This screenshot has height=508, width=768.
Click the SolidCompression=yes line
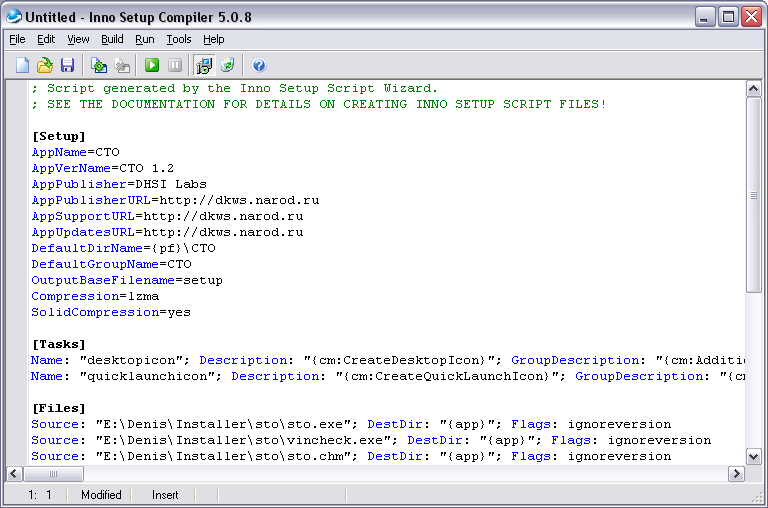tap(111, 312)
